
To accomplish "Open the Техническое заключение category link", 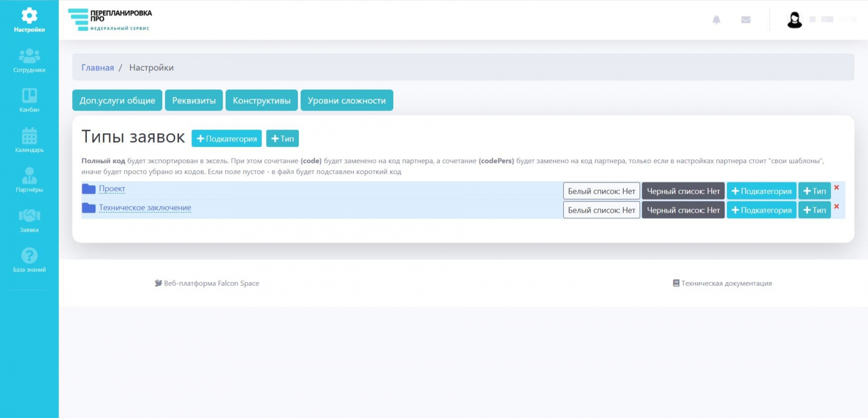I will [x=145, y=208].
